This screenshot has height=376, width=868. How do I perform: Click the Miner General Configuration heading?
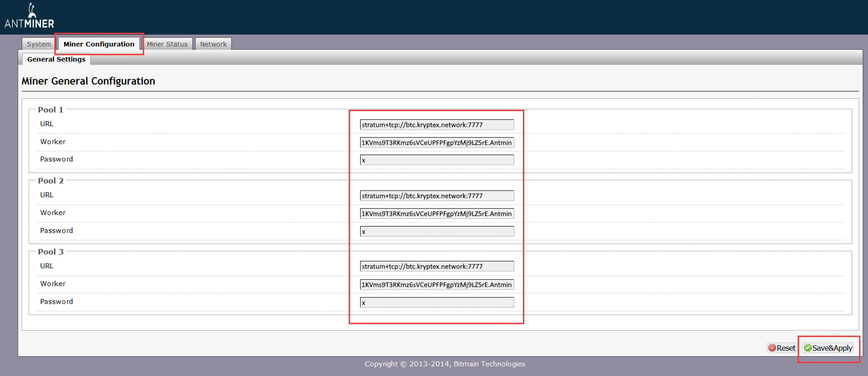point(88,81)
